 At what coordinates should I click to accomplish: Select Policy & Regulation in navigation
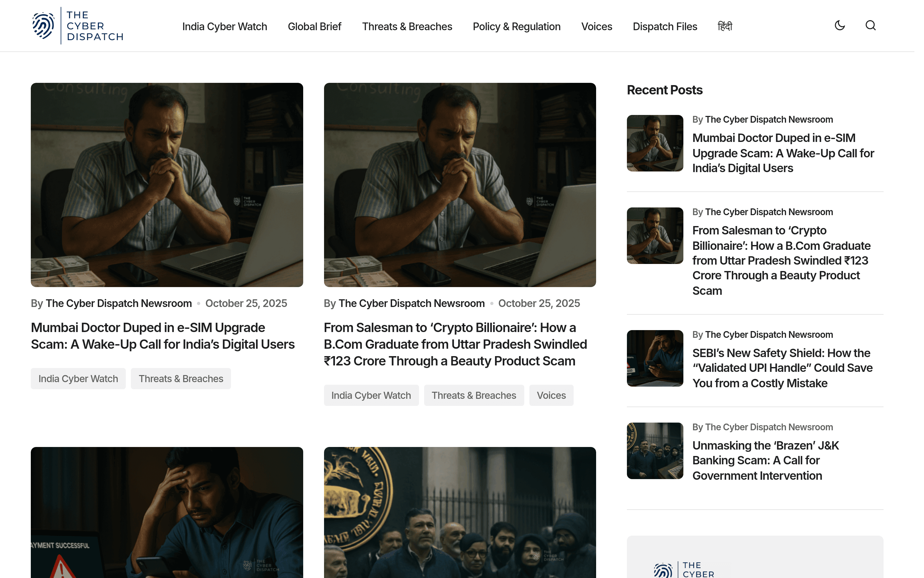pos(517,26)
